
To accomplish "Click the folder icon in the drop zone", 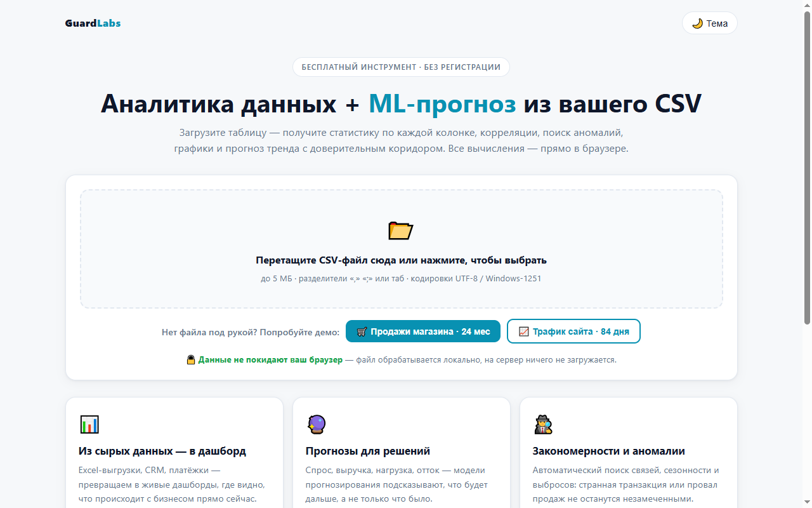I will (401, 231).
